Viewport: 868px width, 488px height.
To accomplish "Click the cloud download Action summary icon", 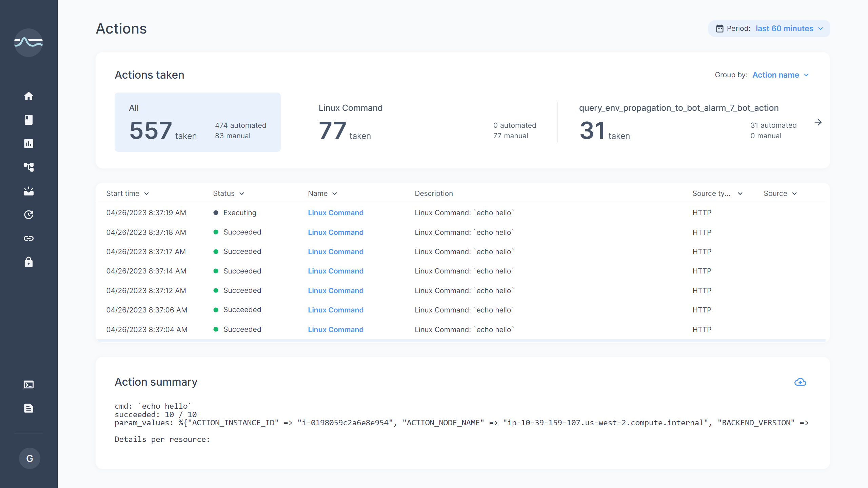I will click(800, 382).
